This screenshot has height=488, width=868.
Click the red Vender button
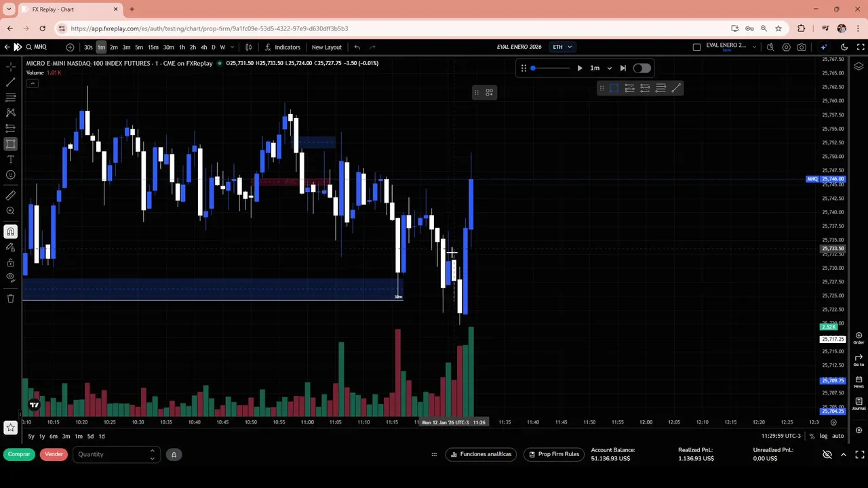(54, 454)
